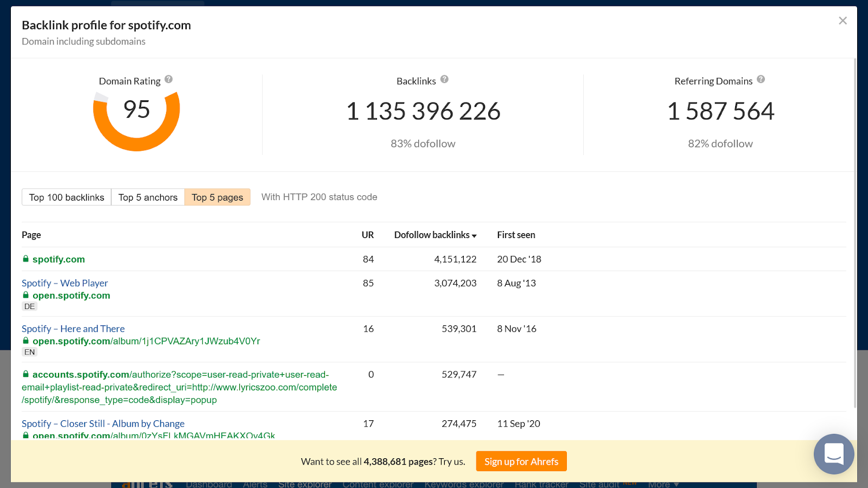Open the album/1j1CPVAZAry1JWzub4V0Yr URL

(x=146, y=341)
